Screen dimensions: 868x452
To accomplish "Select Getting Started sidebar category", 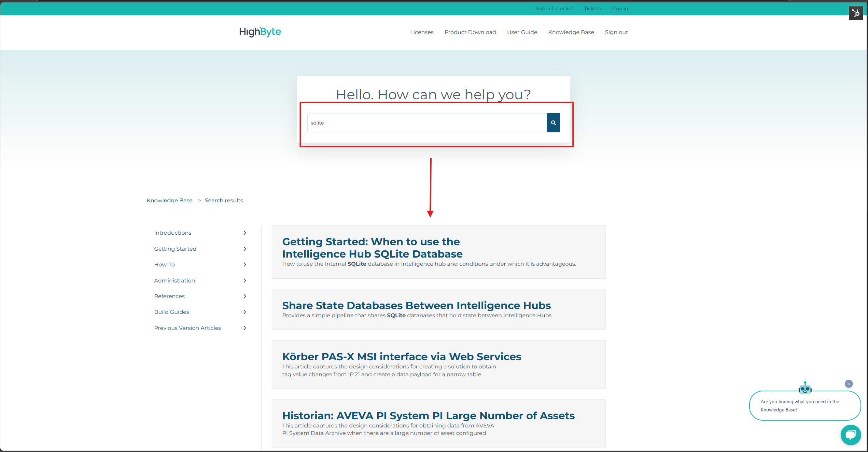I will pos(175,249).
